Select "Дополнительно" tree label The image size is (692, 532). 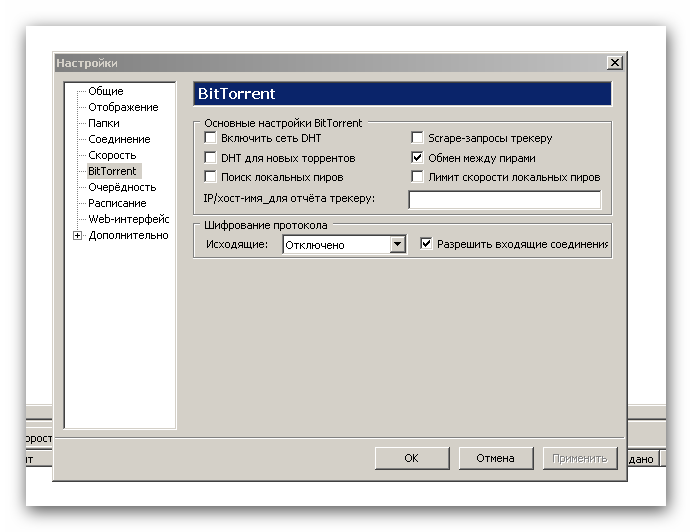pos(128,235)
